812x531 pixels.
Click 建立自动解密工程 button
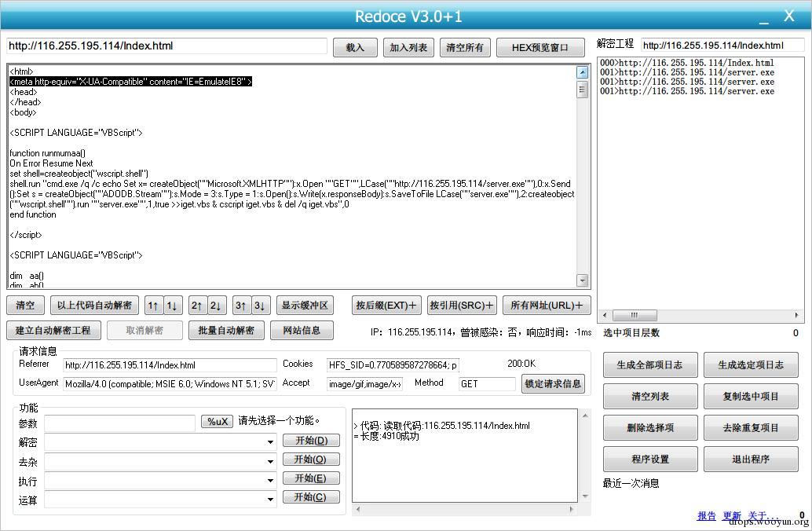(53, 330)
